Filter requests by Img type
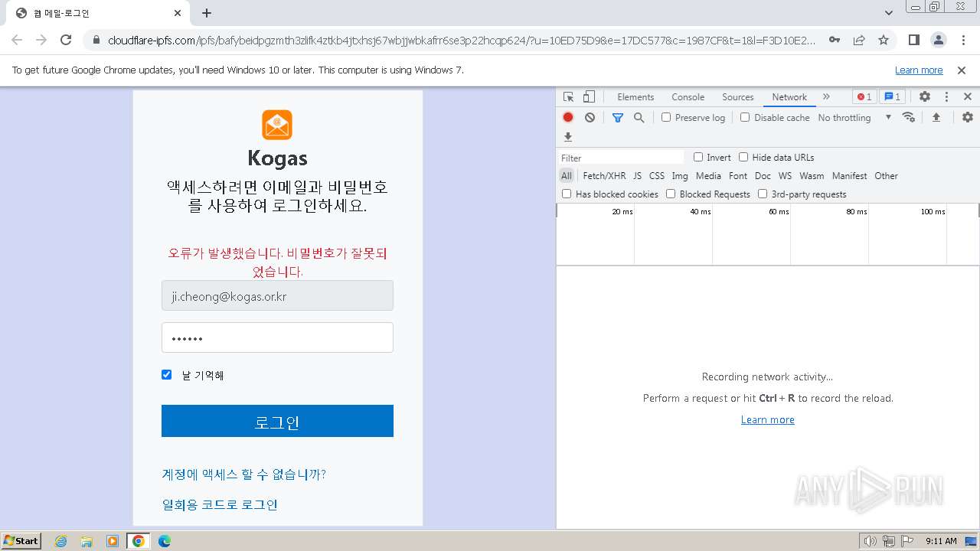This screenshot has height=551, width=980. click(680, 175)
